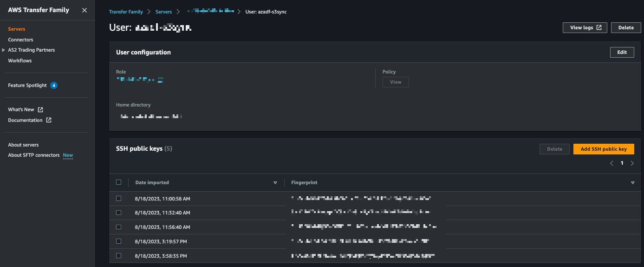Close the AWS Transfer Family side panel
Viewport: 644px width, 267px height.
pyautogui.click(x=85, y=10)
